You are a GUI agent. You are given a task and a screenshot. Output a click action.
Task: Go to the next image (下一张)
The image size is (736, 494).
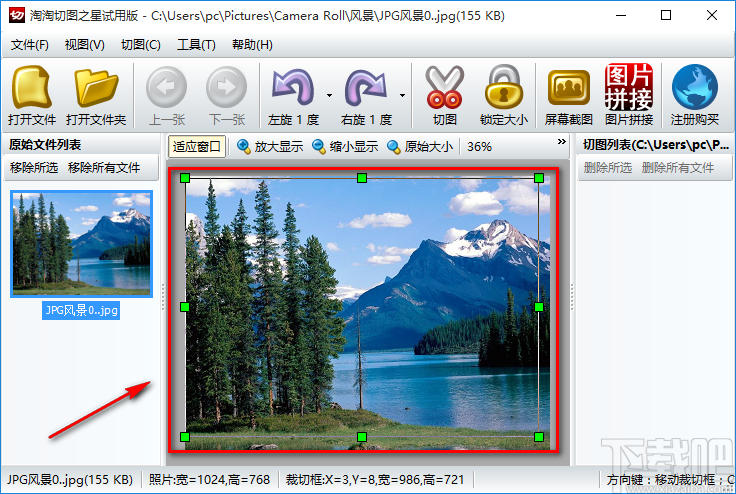227,95
